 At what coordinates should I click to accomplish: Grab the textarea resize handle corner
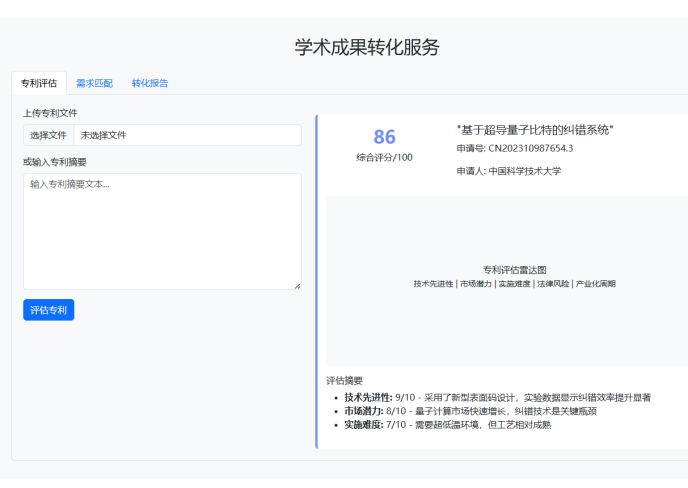[x=297, y=286]
